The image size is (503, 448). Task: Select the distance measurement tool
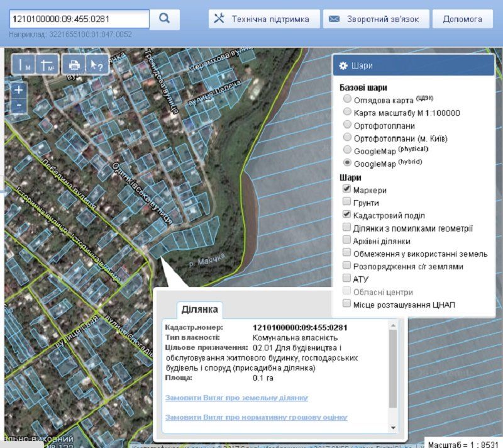point(25,65)
